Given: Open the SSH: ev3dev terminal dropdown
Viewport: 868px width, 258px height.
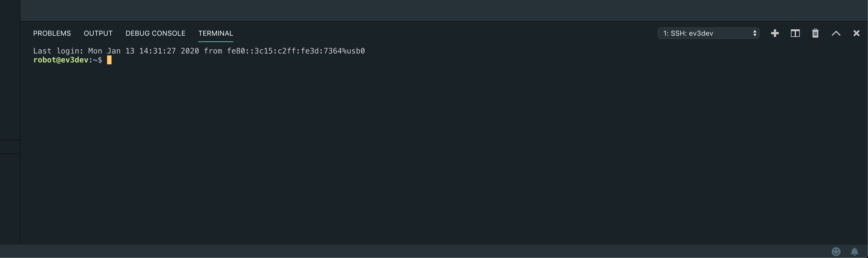Looking at the screenshot, I should pos(704,33).
